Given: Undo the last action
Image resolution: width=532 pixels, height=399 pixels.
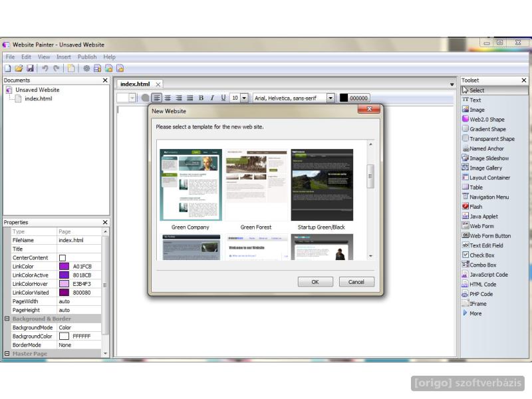Looking at the screenshot, I should tap(45, 68).
